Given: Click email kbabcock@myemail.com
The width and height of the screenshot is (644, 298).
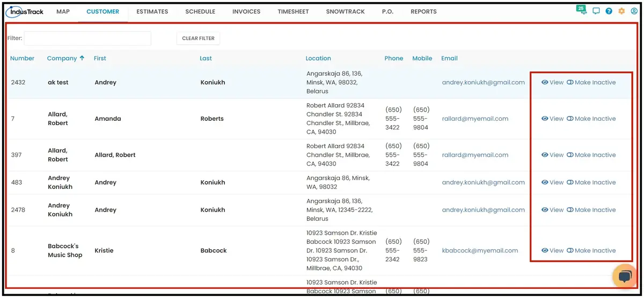Looking at the screenshot, I should tap(480, 251).
